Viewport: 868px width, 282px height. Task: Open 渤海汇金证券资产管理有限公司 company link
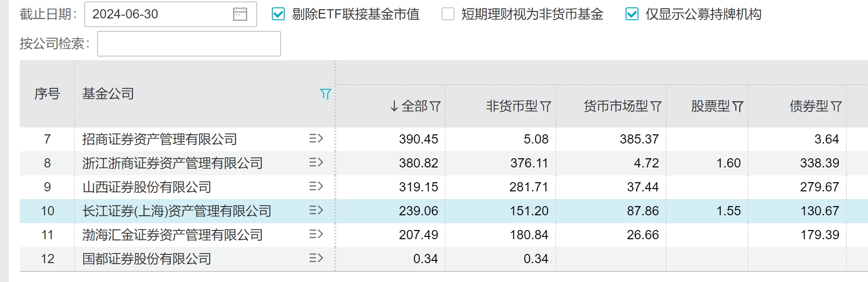point(172,235)
